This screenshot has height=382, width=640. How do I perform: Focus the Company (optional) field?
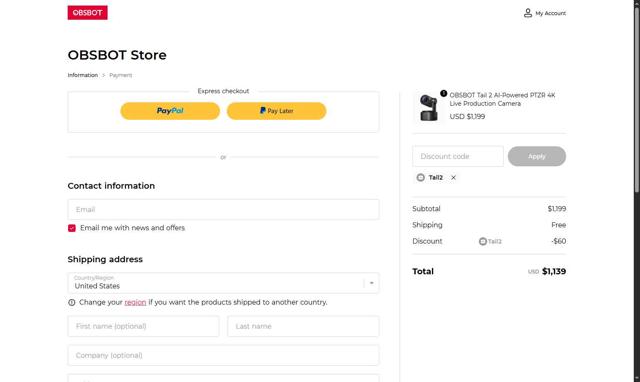coord(223,355)
